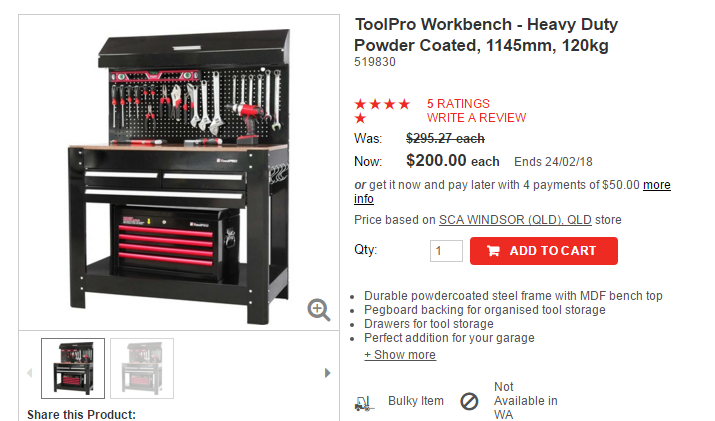
Task: Change store via SCA WINDSOR (QLD) link
Action: point(515,220)
